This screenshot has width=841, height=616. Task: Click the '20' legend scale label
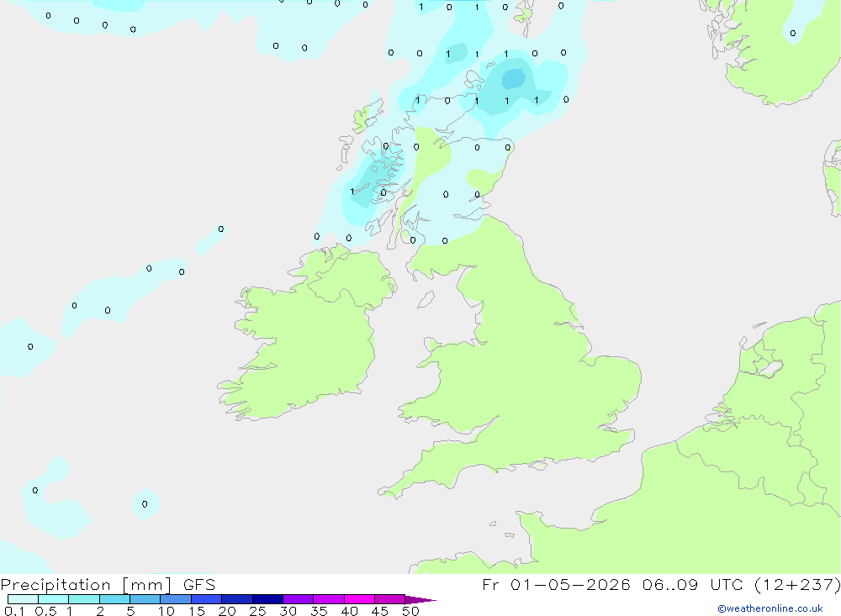pyautogui.click(x=227, y=611)
